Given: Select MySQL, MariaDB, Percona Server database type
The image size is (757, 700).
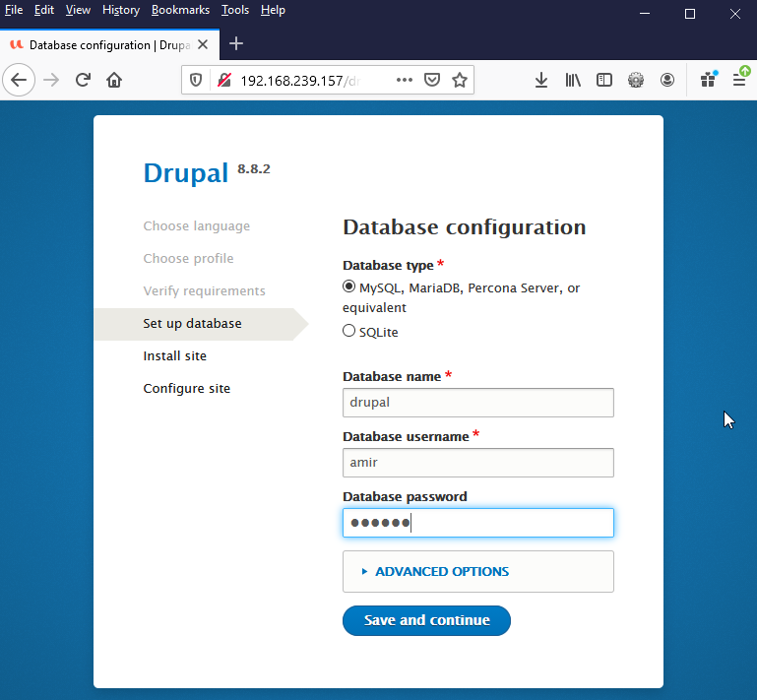Looking at the screenshot, I should 348,287.
